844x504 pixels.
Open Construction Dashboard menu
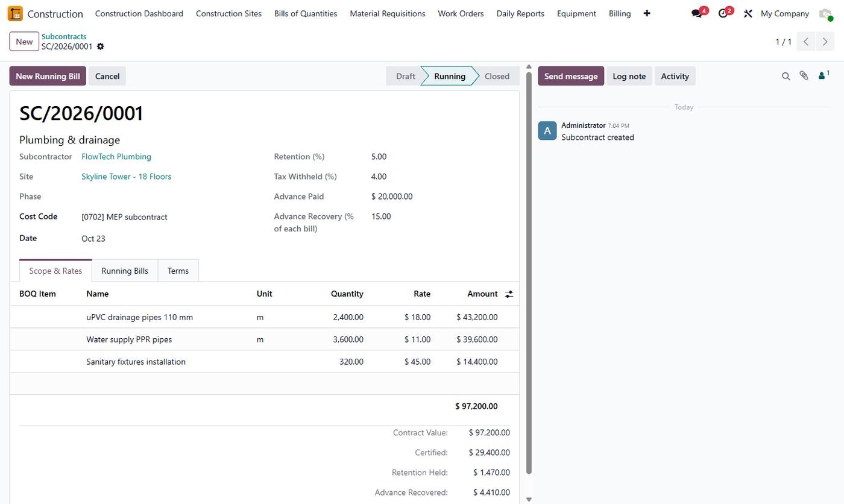pyautogui.click(x=139, y=13)
